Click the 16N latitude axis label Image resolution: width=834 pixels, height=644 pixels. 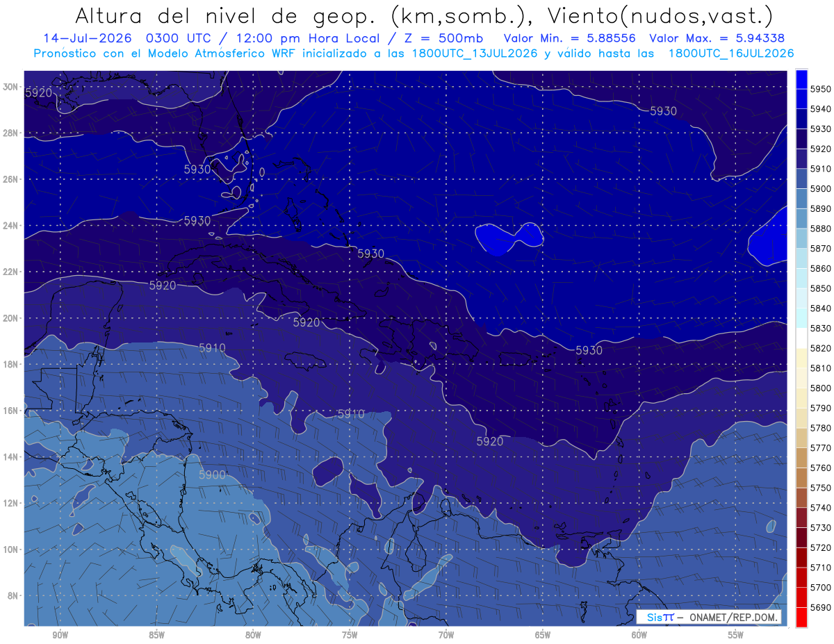click(10, 411)
